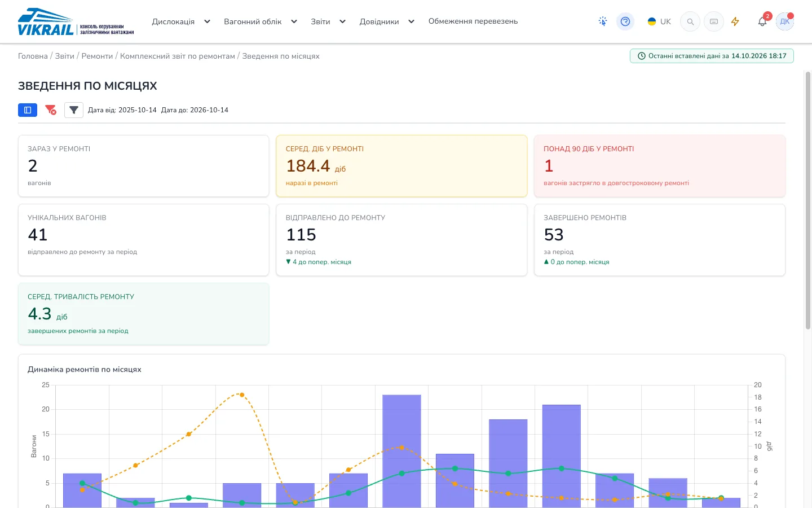This screenshot has width=812, height=508.
Task: Toggle the blue side panel button
Action: click(x=28, y=110)
